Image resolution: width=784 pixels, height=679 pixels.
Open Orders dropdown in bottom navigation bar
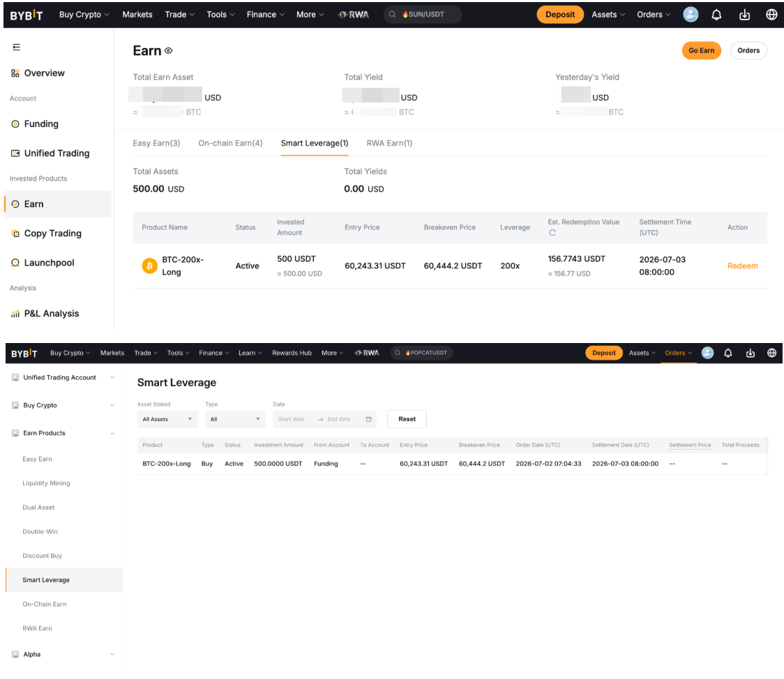679,353
